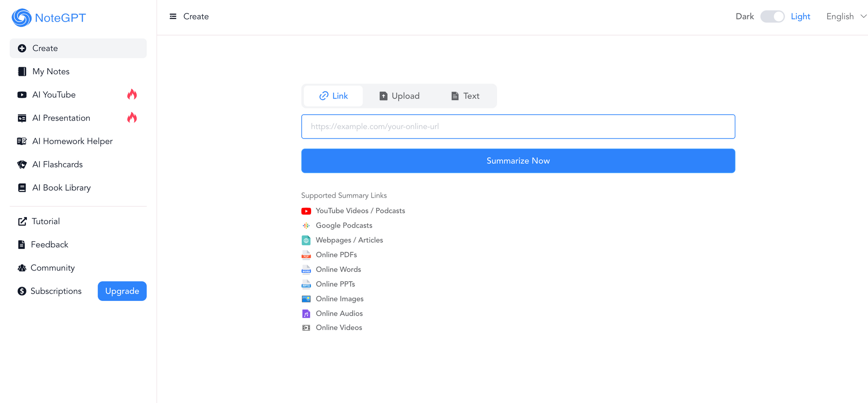Click the Community people icon

coord(22,268)
